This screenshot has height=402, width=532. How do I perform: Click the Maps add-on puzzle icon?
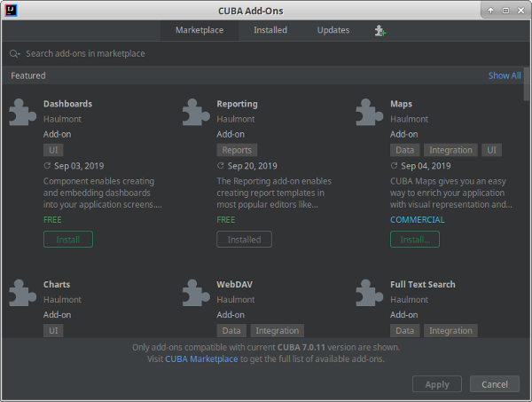pyautogui.click(x=370, y=112)
